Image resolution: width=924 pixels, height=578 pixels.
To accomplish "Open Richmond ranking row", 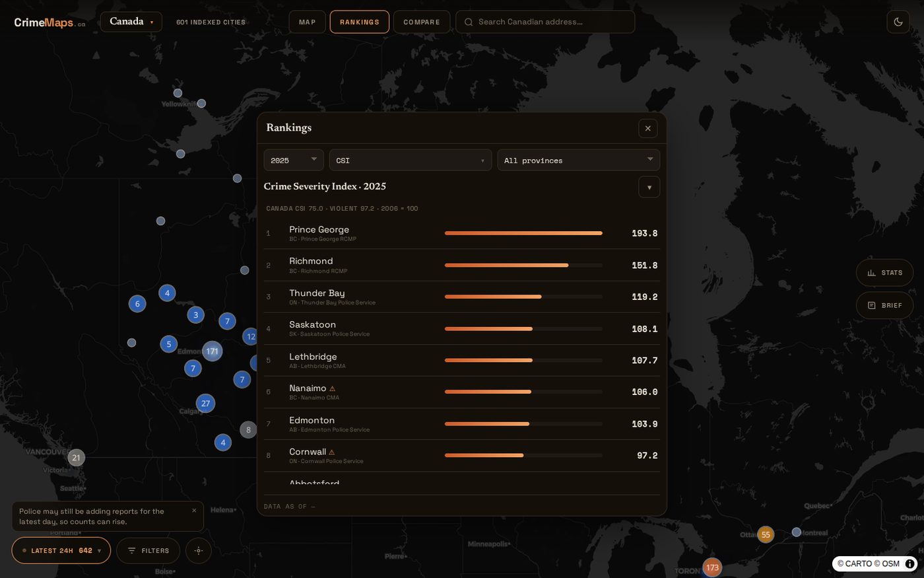I will (x=462, y=265).
